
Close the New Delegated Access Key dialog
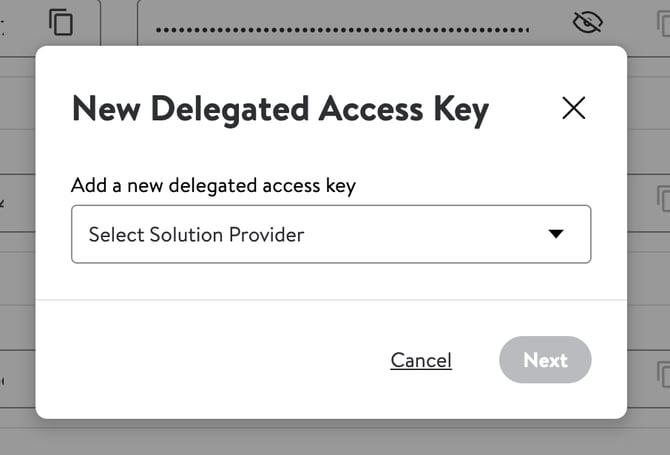(574, 108)
